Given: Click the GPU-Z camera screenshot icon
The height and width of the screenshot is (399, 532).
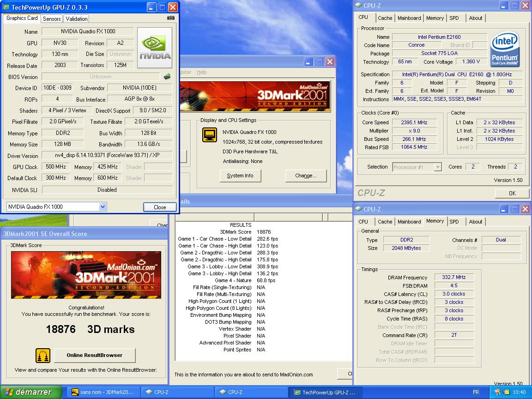Looking at the screenshot, I should click(x=171, y=18).
